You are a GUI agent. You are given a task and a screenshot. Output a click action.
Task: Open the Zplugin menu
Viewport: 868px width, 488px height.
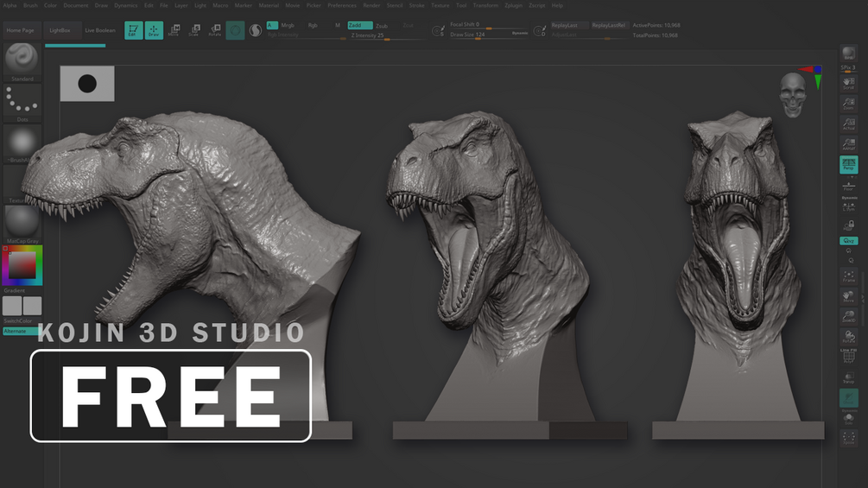tap(514, 5)
